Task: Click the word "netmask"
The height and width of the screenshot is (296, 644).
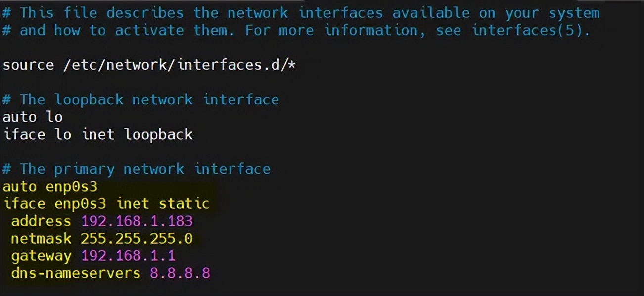Action: click(41, 239)
